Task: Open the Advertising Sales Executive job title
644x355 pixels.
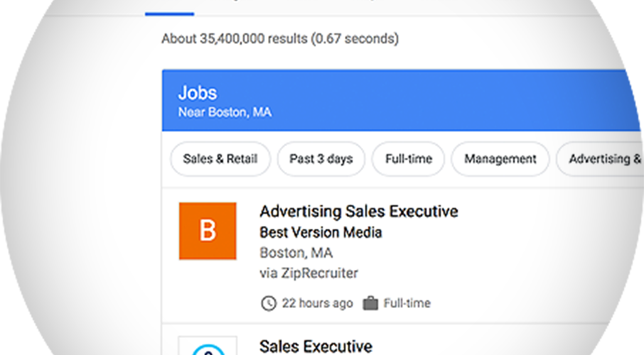Action: 359,212
